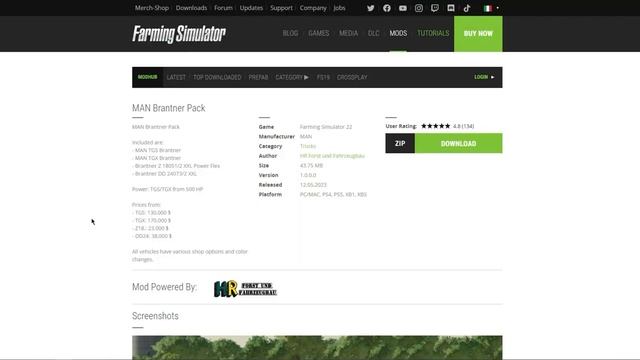
Task: Click the 43.75 MB size value
Action: [x=311, y=165]
